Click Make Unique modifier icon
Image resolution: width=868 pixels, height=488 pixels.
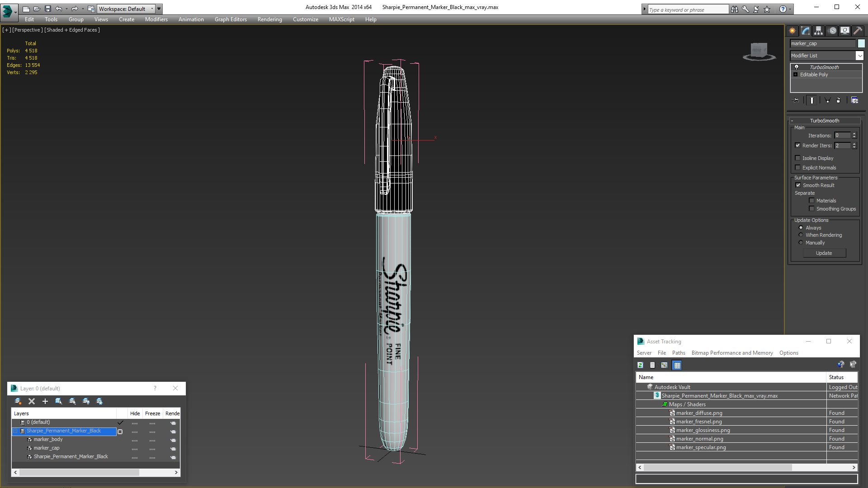pos(827,100)
